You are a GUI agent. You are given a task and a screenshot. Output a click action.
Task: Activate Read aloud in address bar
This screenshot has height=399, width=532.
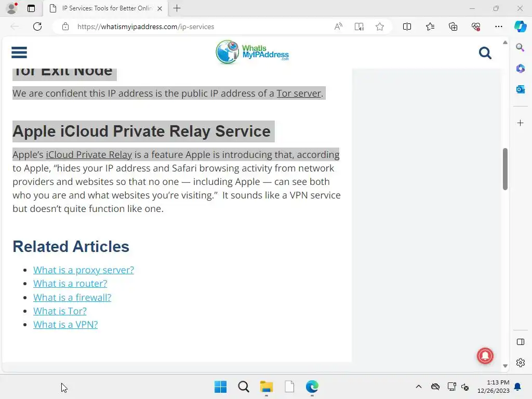pos(338,26)
